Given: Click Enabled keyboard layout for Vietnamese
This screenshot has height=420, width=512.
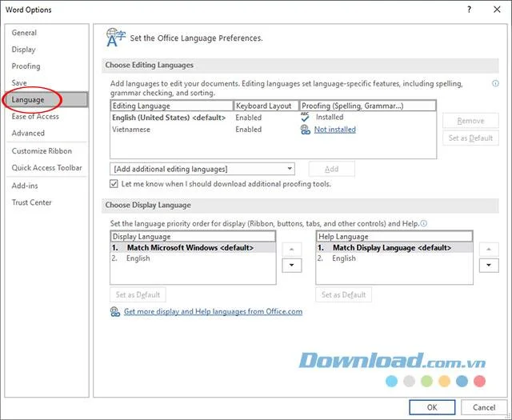Looking at the screenshot, I should pyautogui.click(x=249, y=130).
